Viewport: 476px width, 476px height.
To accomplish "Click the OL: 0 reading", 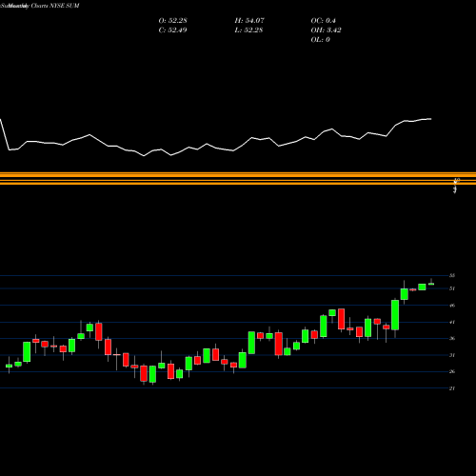I will click(320, 40).
